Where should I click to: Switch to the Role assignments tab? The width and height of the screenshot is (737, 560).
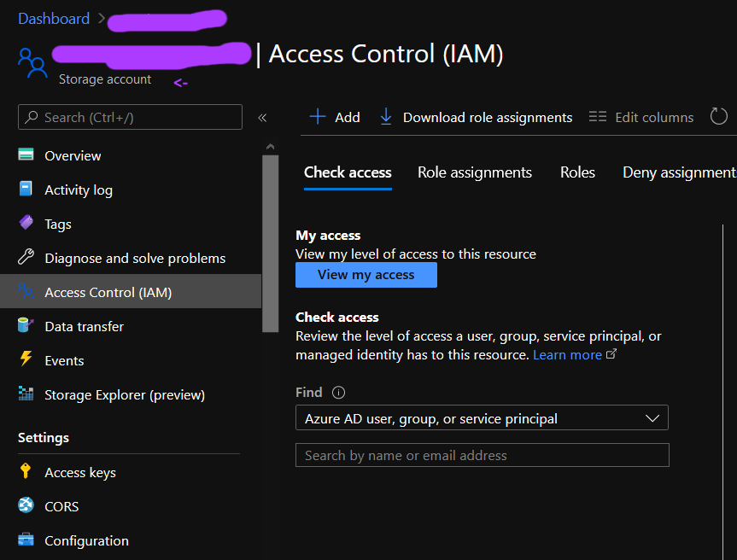(475, 172)
